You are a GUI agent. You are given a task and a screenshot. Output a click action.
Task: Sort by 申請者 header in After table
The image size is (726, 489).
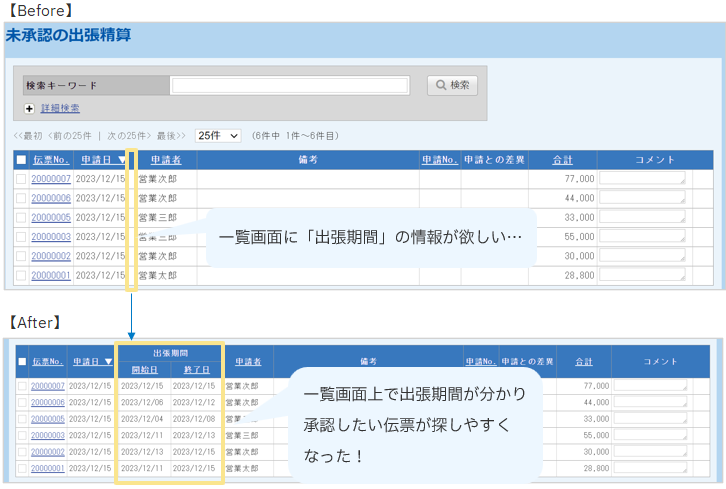point(248,362)
